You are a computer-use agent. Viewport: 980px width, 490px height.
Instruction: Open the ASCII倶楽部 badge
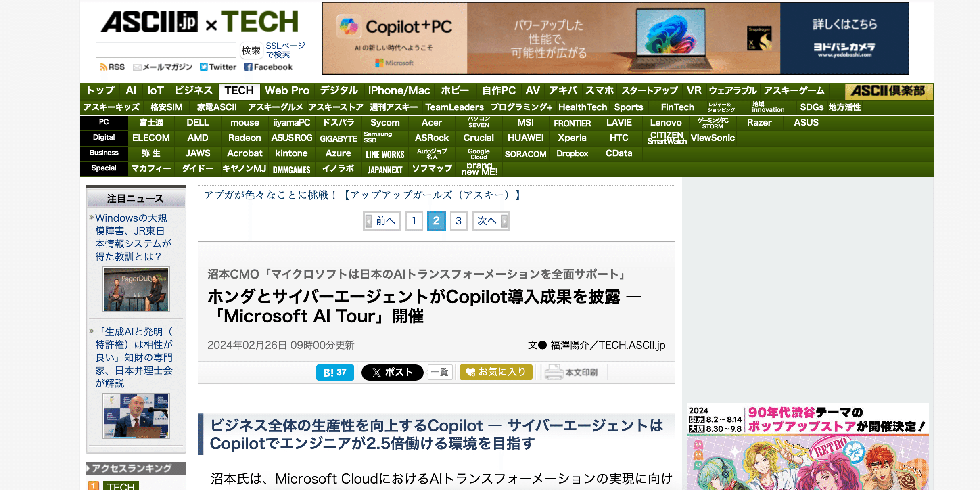coord(888,91)
